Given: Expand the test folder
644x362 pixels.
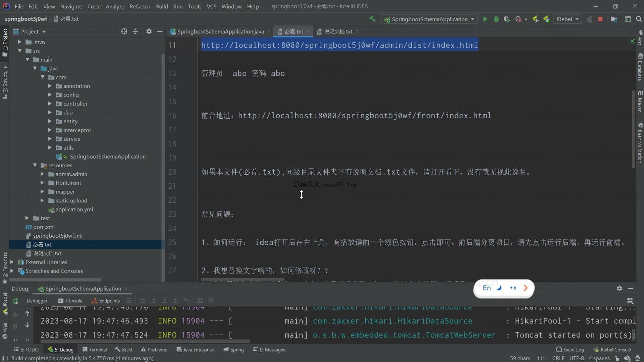Looking at the screenshot, I should click(x=27, y=218).
